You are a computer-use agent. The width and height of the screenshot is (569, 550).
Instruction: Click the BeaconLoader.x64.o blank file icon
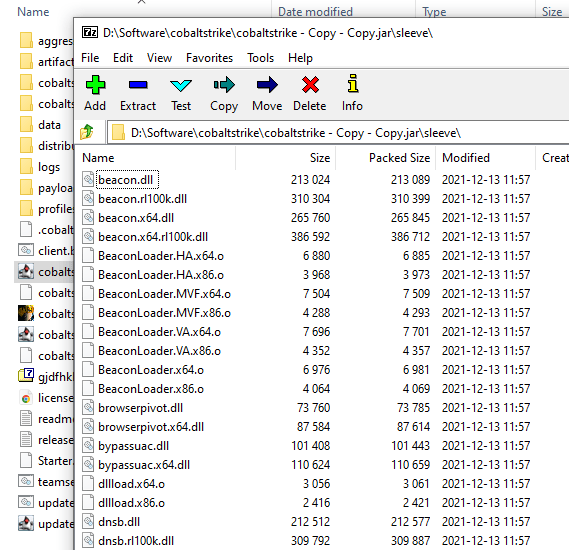point(88,370)
